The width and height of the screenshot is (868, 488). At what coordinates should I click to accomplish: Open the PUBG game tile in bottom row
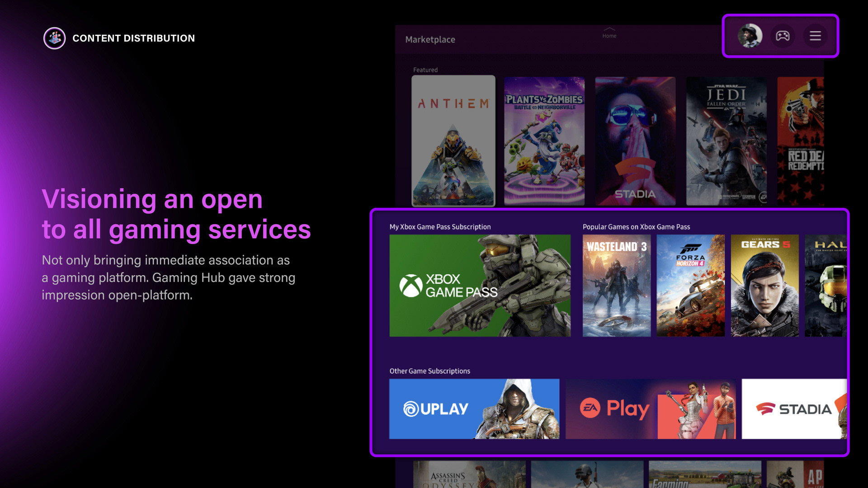tap(587, 474)
